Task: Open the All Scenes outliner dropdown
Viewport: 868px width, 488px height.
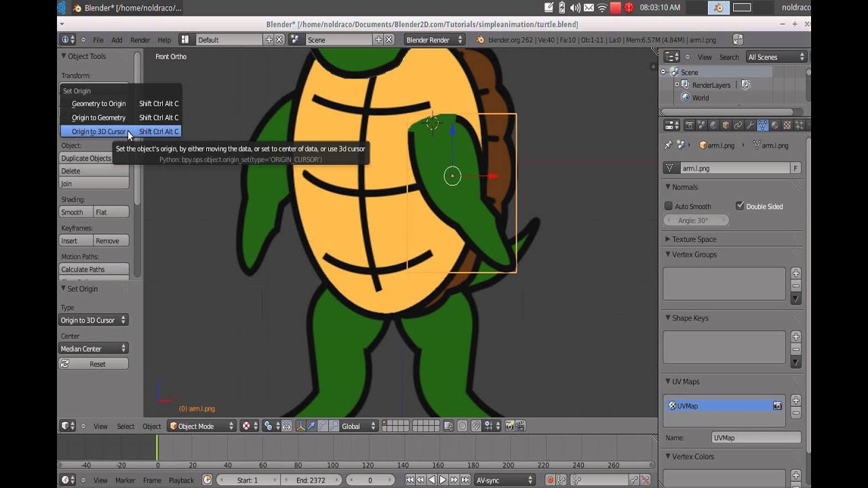Action: point(776,57)
